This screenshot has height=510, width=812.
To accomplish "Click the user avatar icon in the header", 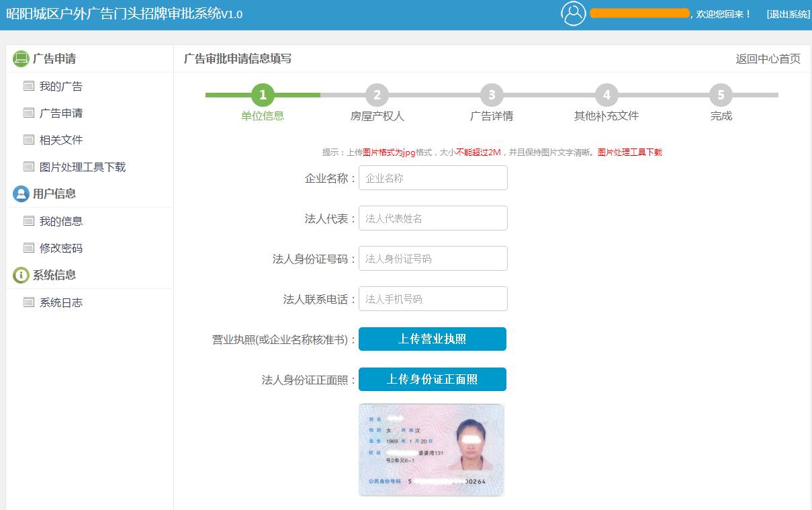I will [572, 13].
